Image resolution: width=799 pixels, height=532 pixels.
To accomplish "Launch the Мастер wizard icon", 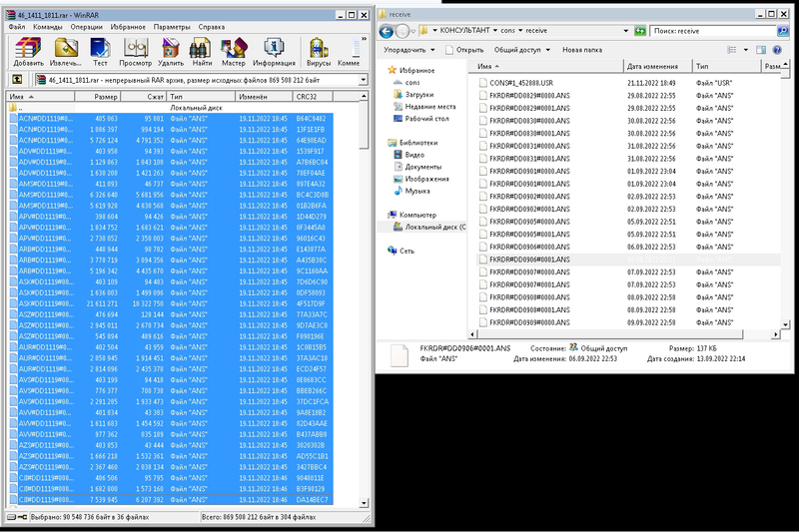I will coord(234,52).
